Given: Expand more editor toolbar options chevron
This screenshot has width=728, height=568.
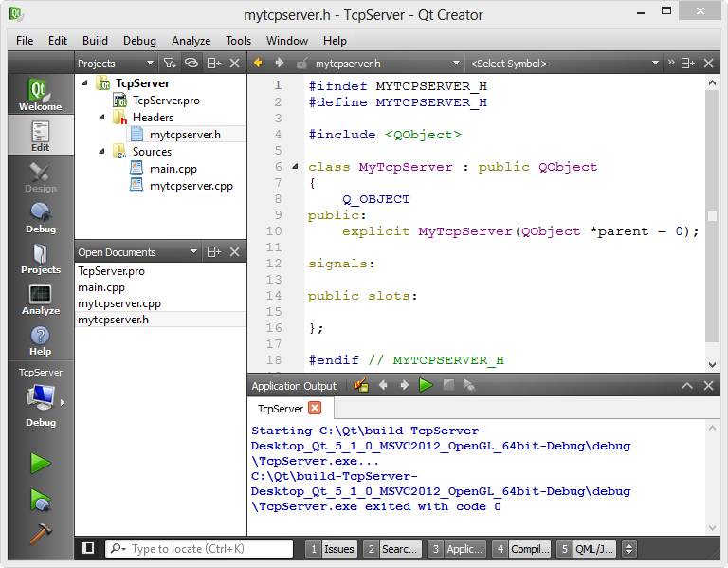Looking at the screenshot, I should [671, 63].
